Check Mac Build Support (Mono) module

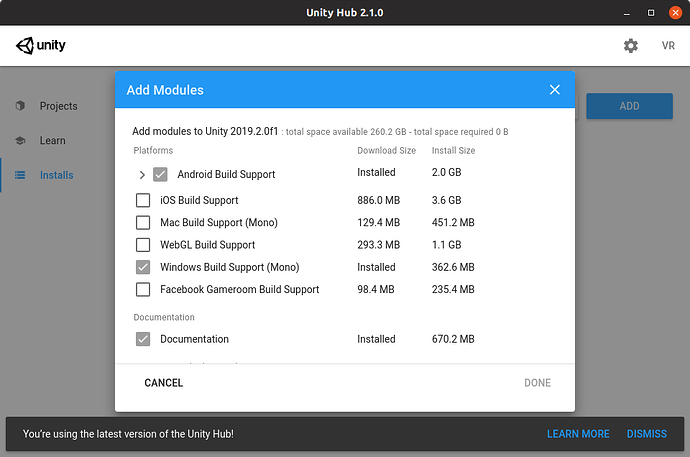(143, 223)
